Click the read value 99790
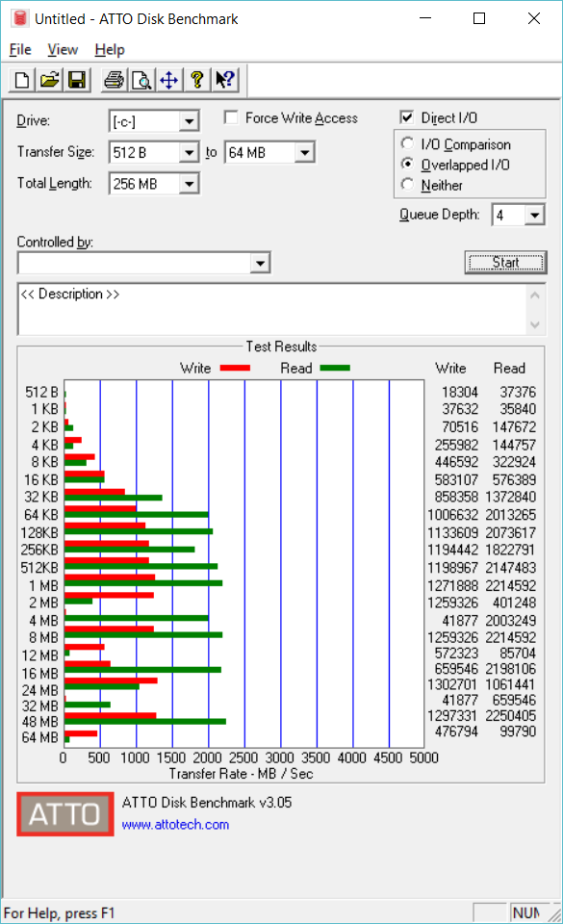The height and width of the screenshot is (924, 563). (x=518, y=731)
